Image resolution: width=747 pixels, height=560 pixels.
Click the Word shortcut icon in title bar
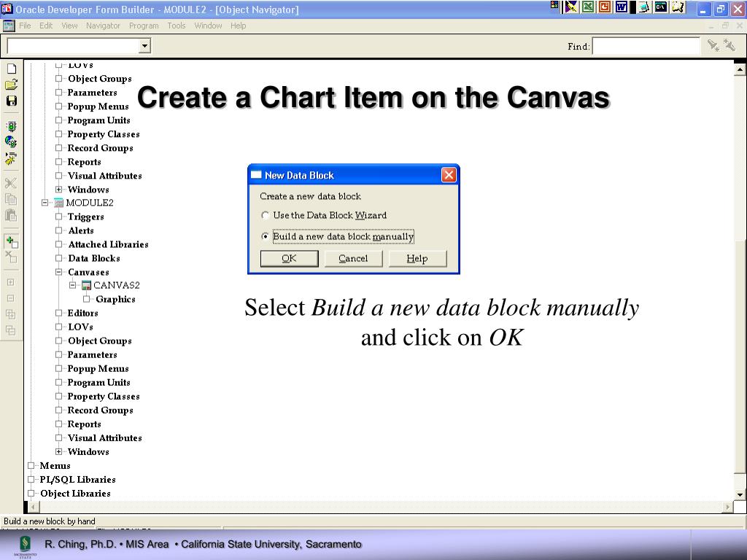pyautogui.click(x=622, y=7)
